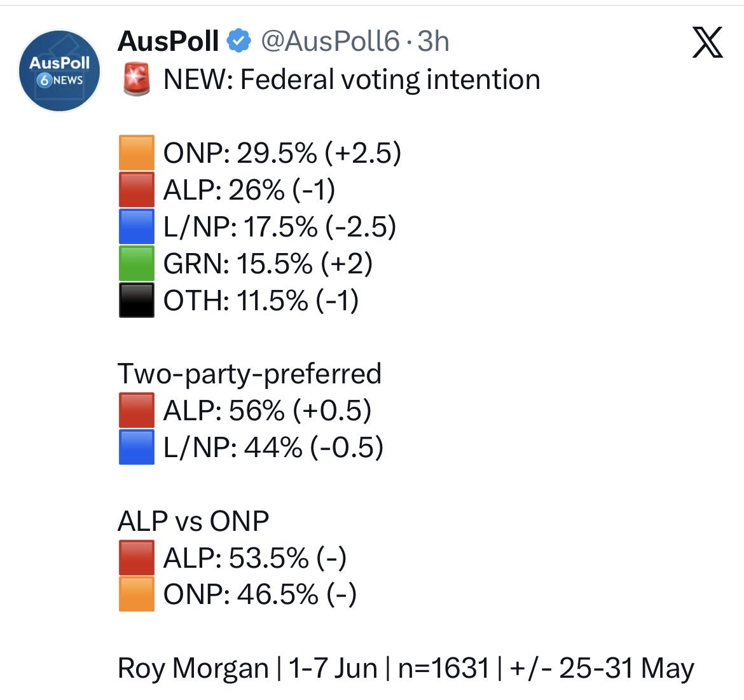
Task: Click the AusPoll display name
Action: pos(168,41)
